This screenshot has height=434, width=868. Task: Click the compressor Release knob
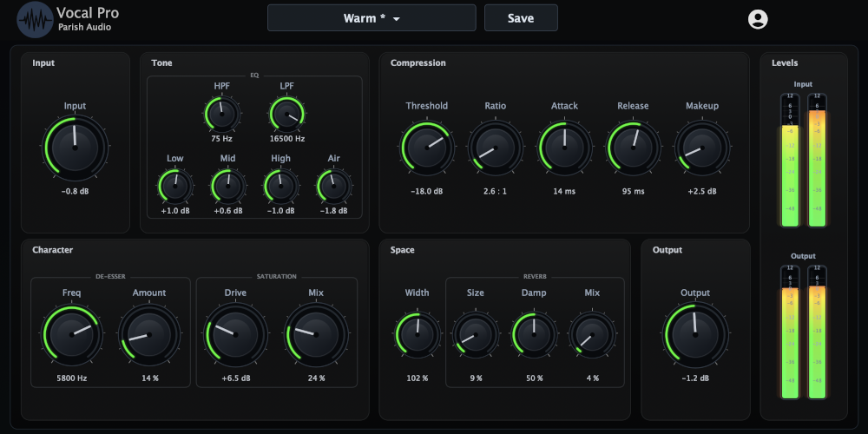click(633, 148)
